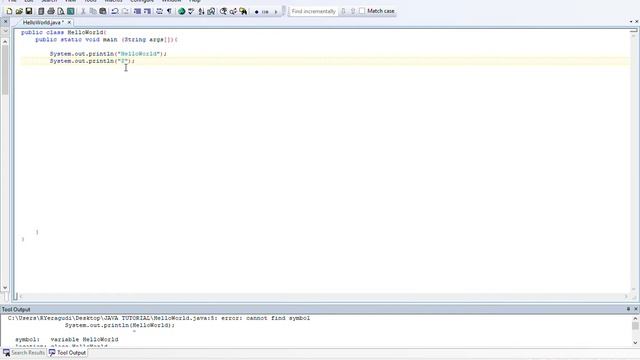The width and height of the screenshot is (640, 360).
Task: Click the Compare Files toolbar icon
Action: pos(211,11)
